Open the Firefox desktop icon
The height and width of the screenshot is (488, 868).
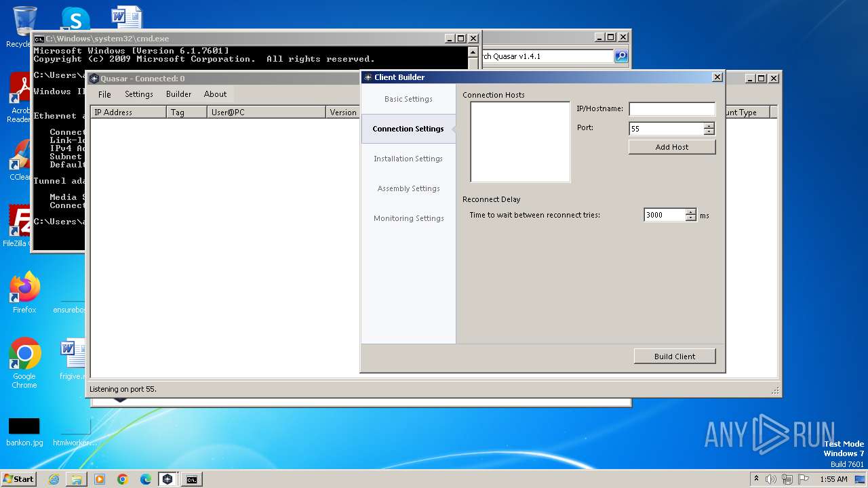pyautogui.click(x=24, y=293)
